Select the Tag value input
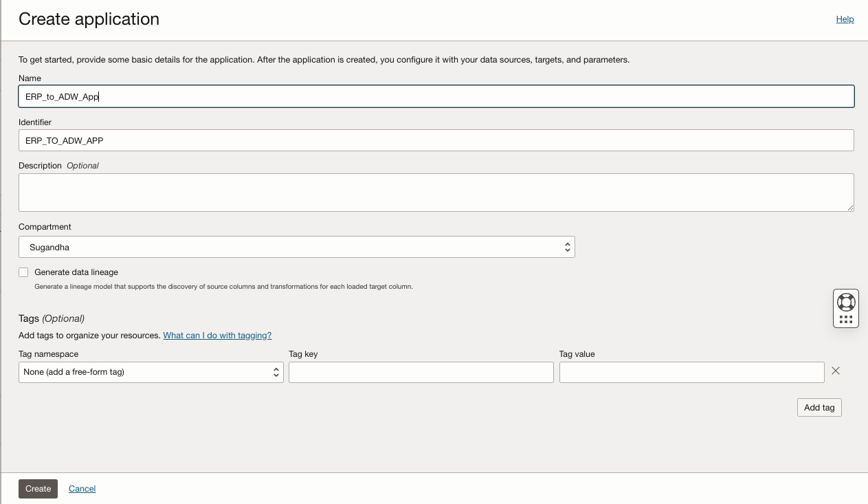This screenshot has width=868, height=504. tap(691, 372)
